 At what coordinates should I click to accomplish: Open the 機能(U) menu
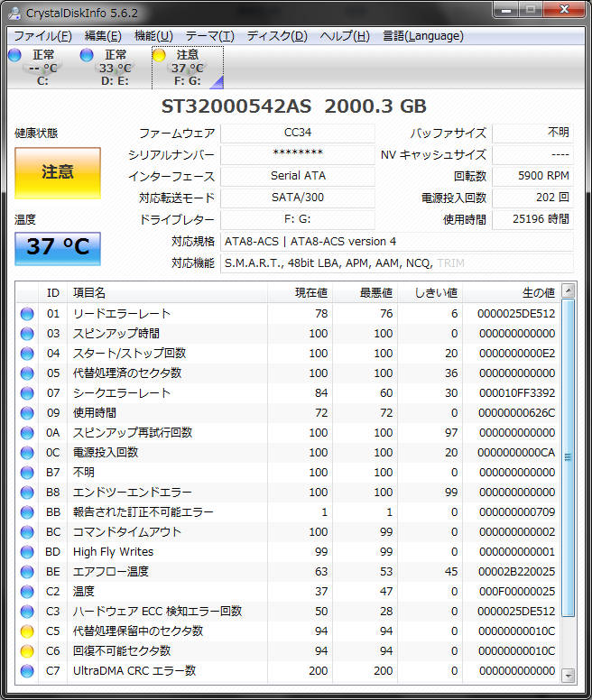point(153,36)
